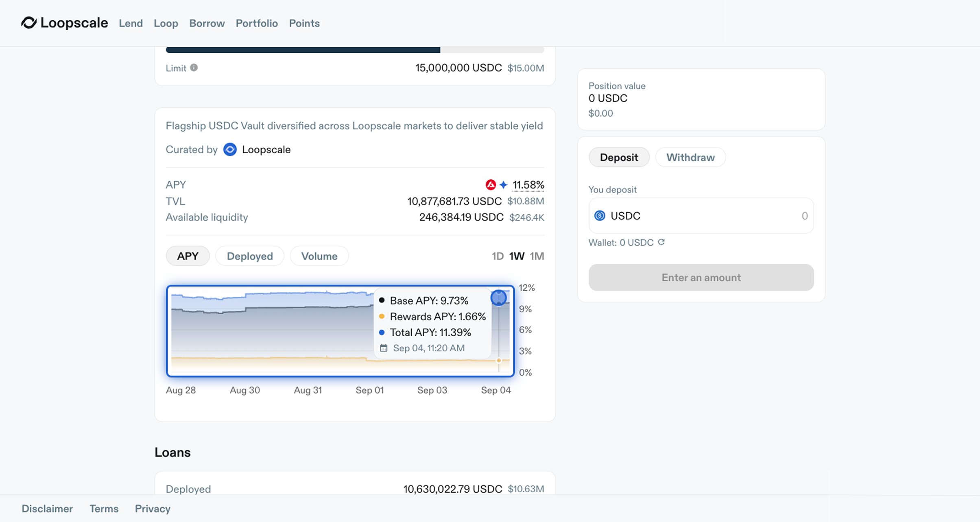Click the Limit info icon
Viewport: 980px width, 522px height.
click(194, 68)
